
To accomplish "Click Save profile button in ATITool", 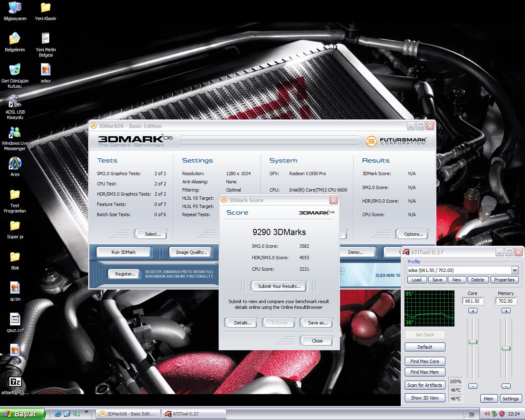I will (x=437, y=280).
